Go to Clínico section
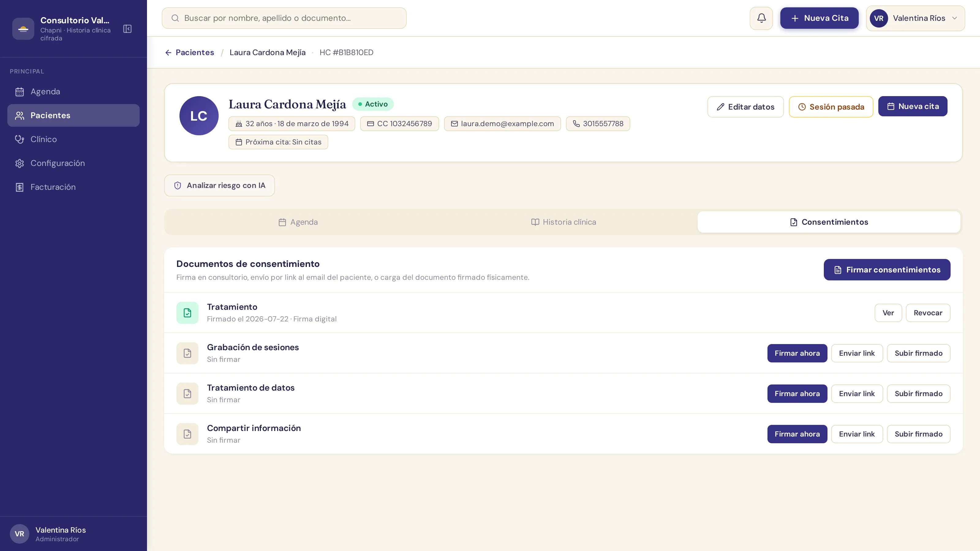Image resolution: width=980 pixels, height=551 pixels. pyautogui.click(x=73, y=139)
